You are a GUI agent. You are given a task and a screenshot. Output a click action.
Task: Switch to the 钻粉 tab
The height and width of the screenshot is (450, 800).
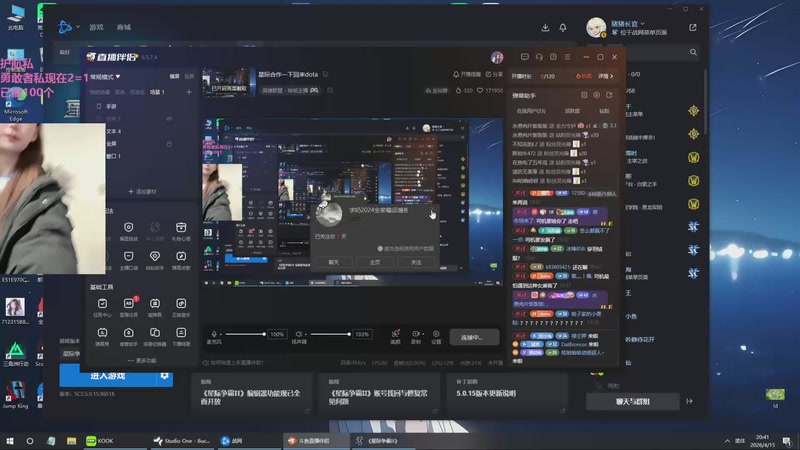(604, 111)
